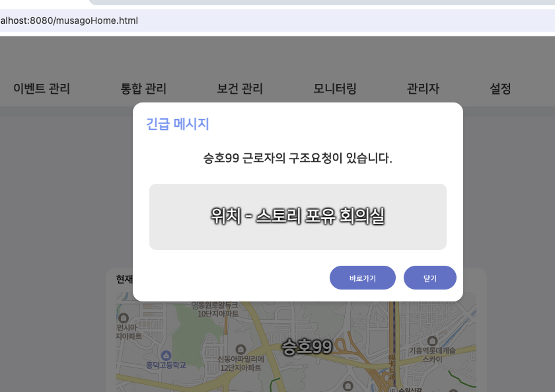Click the 바로가기 button in the alert
This screenshot has height=392, width=555.
tap(362, 278)
